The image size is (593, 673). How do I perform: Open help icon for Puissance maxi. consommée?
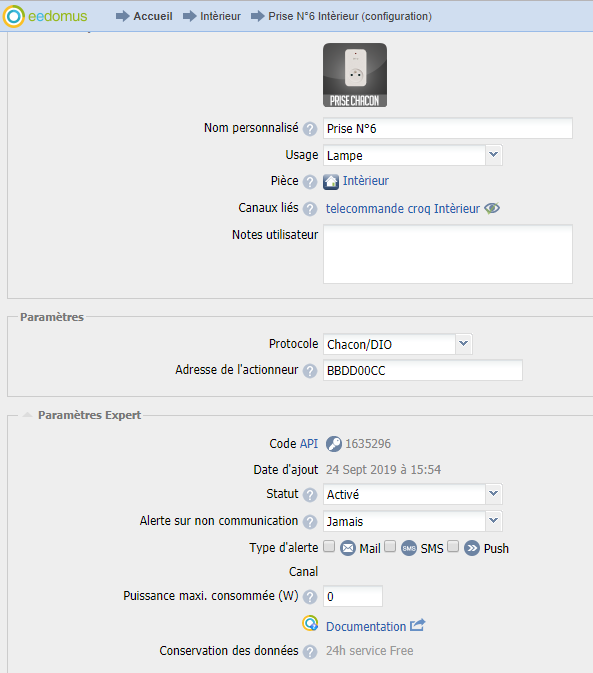(x=310, y=597)
